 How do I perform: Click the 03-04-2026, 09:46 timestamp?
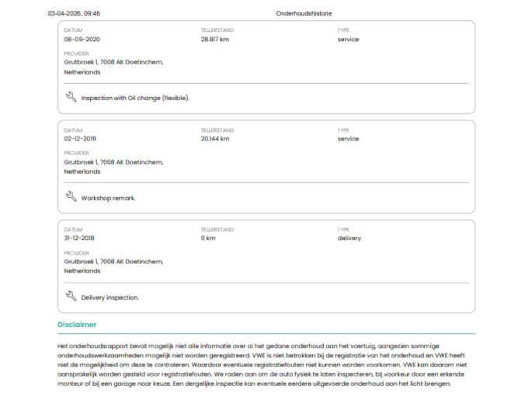74,13
